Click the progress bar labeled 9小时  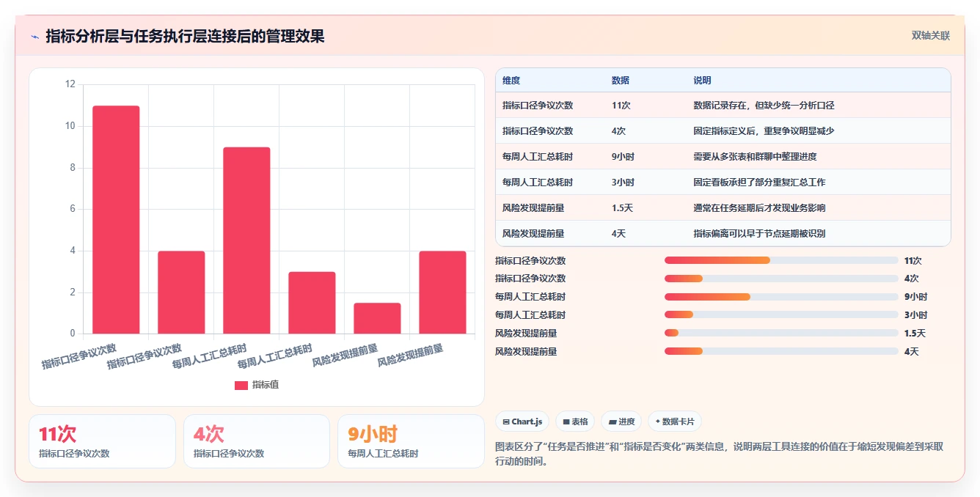781,297
